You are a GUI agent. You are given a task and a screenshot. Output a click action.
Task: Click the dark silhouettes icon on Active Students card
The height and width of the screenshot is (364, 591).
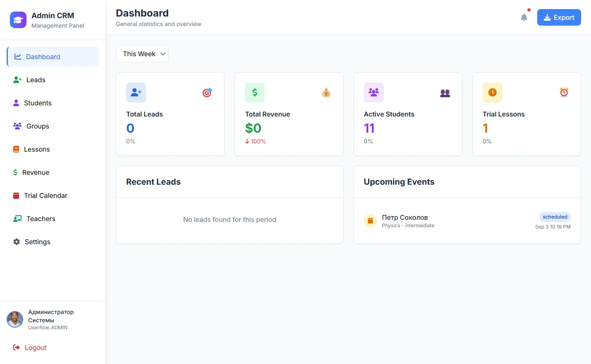tap(445, 93)
